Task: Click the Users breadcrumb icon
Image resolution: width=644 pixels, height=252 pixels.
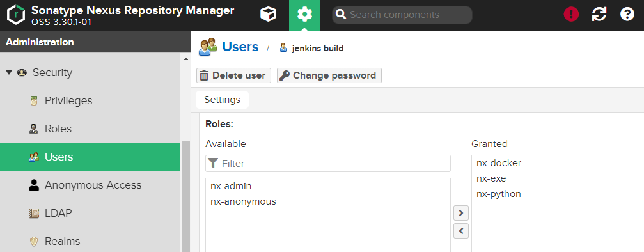Action: (x=207, y=47)
